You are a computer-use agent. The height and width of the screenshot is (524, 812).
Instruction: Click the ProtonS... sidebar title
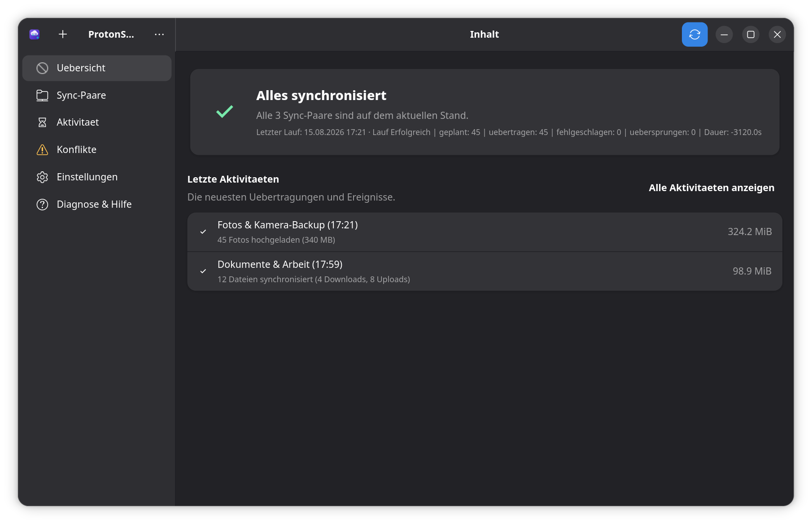[x=111, y=35]
